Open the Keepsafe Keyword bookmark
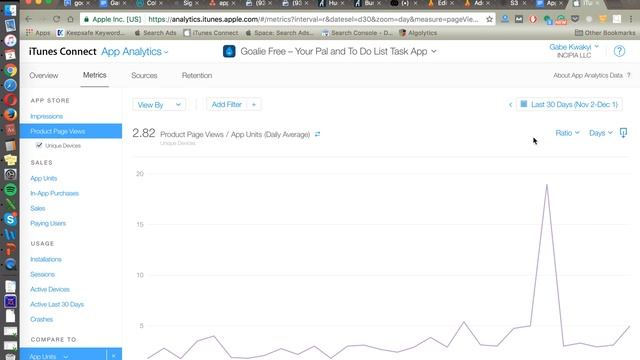 coord(91,33)
